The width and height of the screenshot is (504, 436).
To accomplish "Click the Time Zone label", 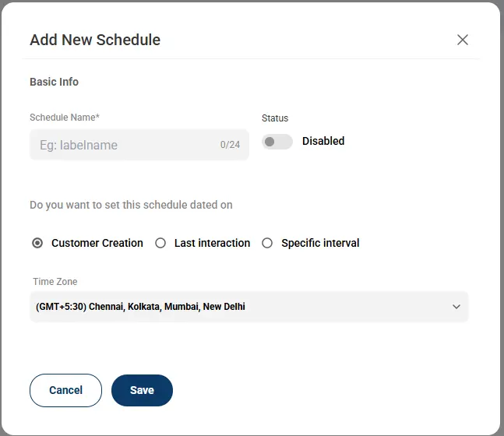I will [55, 282].
